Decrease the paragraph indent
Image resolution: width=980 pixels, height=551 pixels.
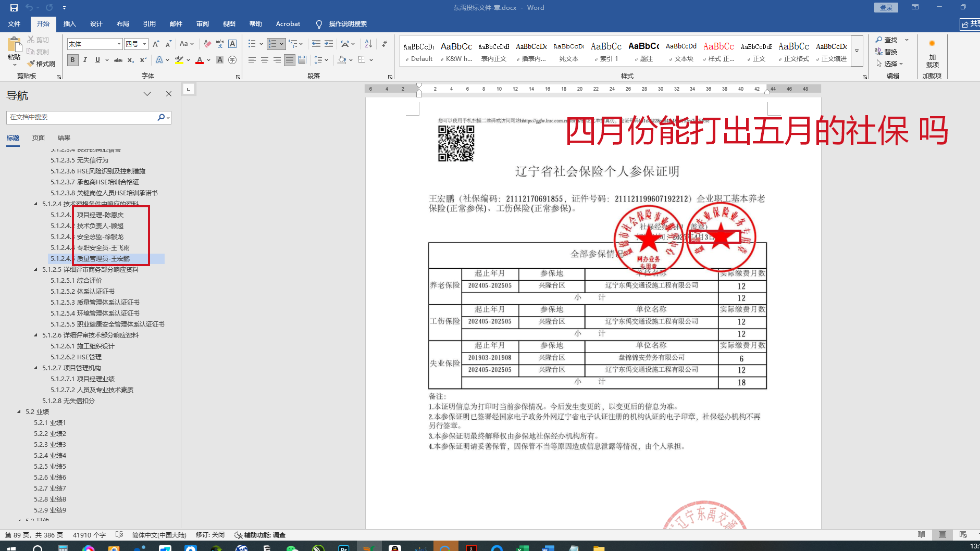pos(316,44)
